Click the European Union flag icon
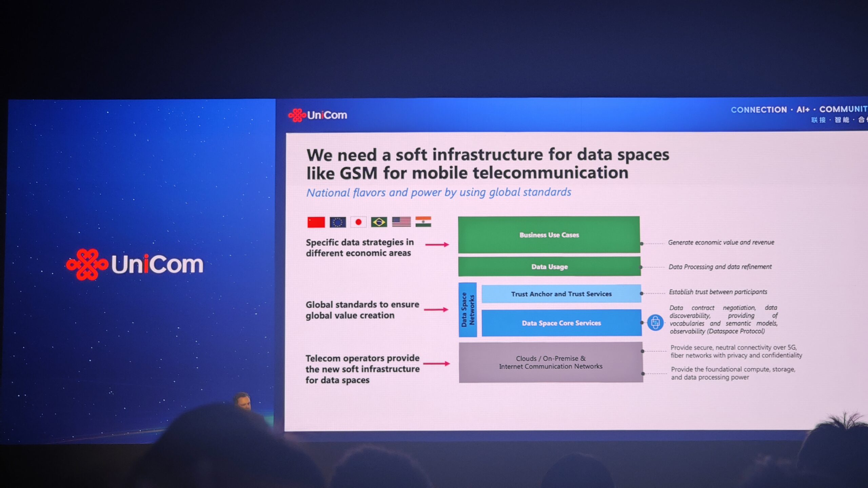The image size is (868, 488). [x=338, y=222]
